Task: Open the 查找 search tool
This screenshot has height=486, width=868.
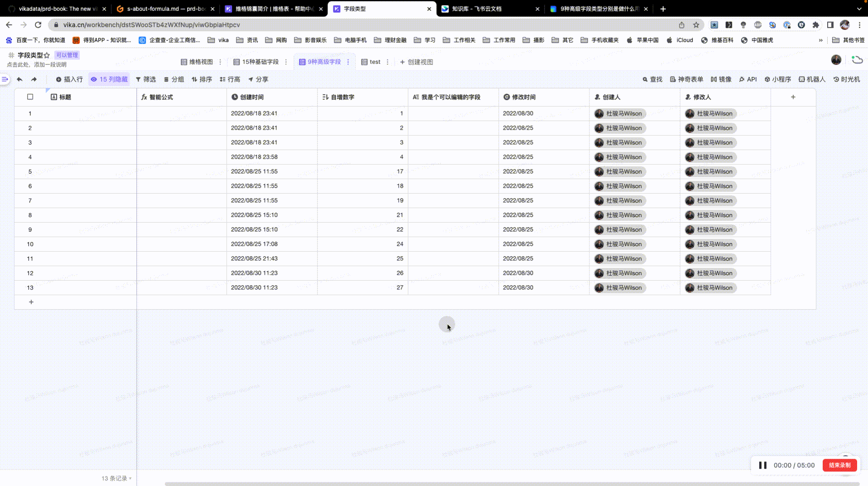Action: pyautogui.click(x=652, y=79)
